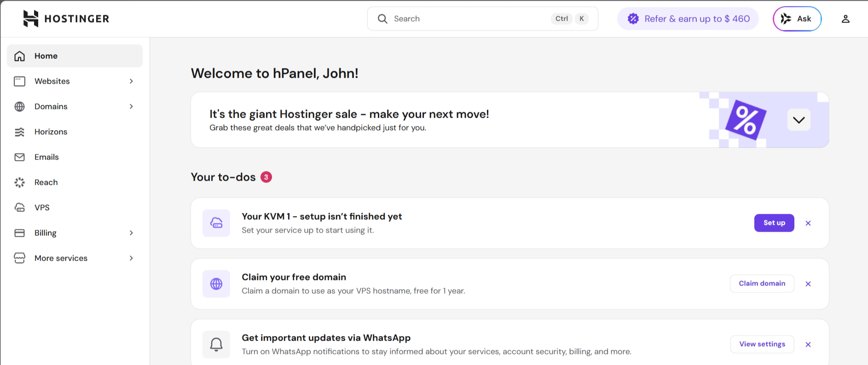Click the Billing card icon
The height and width of the screenshot is (365, 868).
click(x=19, y=233)
